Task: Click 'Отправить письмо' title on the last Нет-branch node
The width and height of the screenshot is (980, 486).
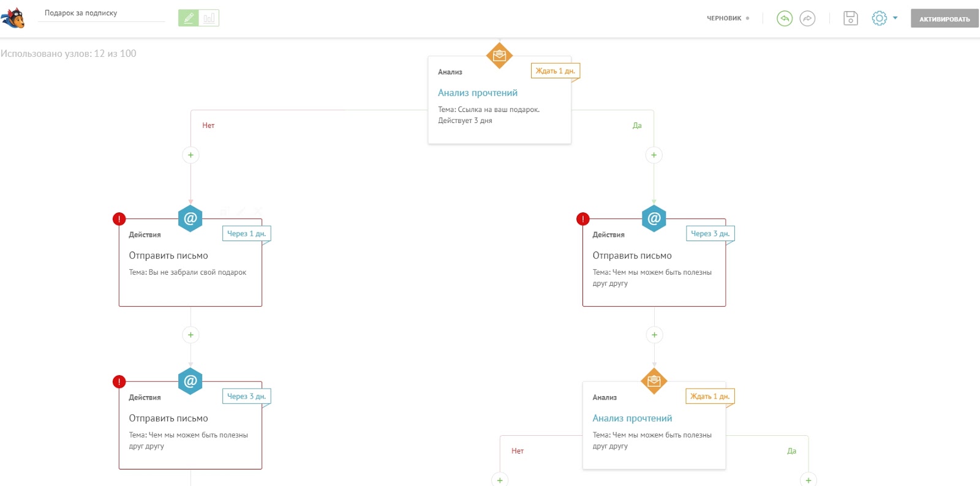Action: click(168, 419)
